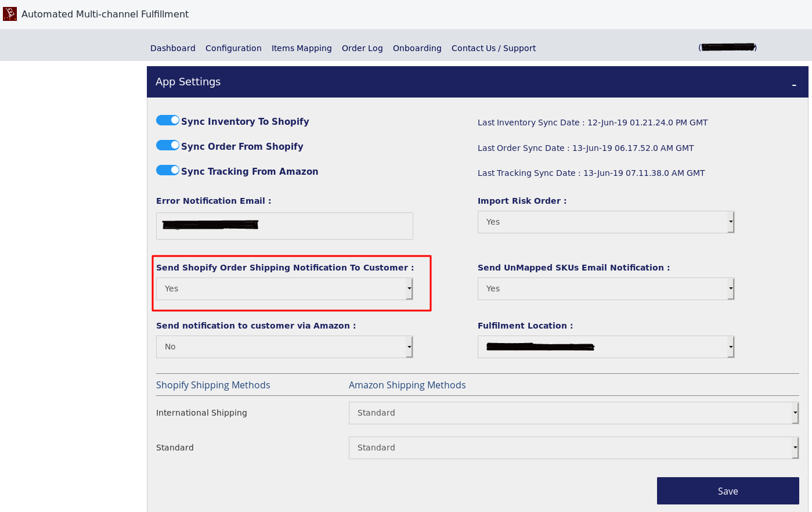Screen dimensions: 812x512
Task: Open the Fulfilment Location dropdown
Action: point(606,347)
